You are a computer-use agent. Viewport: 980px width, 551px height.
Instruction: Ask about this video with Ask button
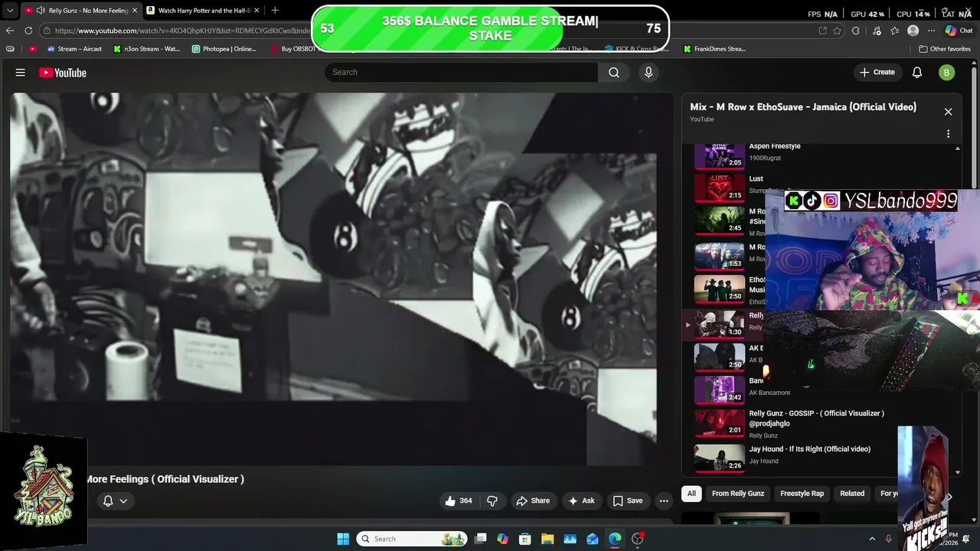pos(581,500)
